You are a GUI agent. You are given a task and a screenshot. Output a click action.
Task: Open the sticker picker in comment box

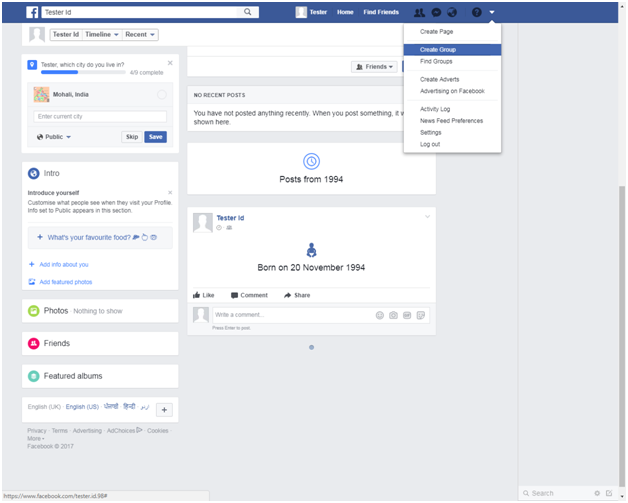(x=421, y=315)
